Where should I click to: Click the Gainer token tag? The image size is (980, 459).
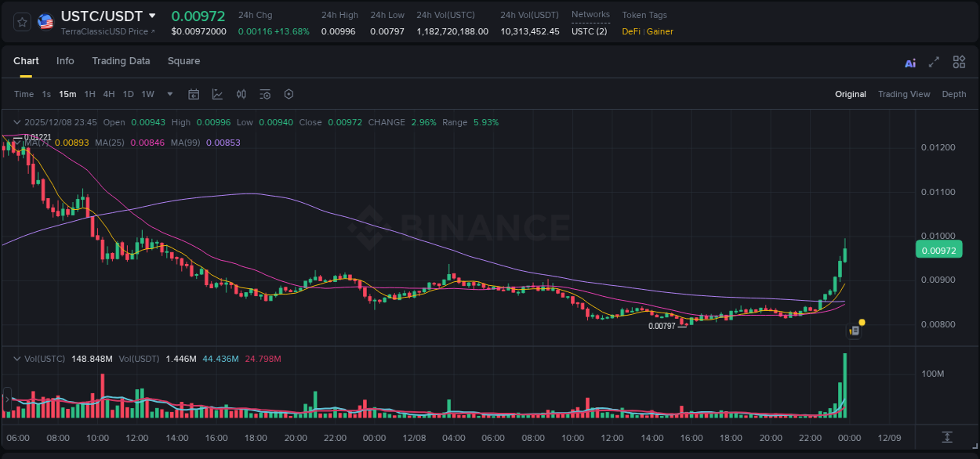[659, 32]
